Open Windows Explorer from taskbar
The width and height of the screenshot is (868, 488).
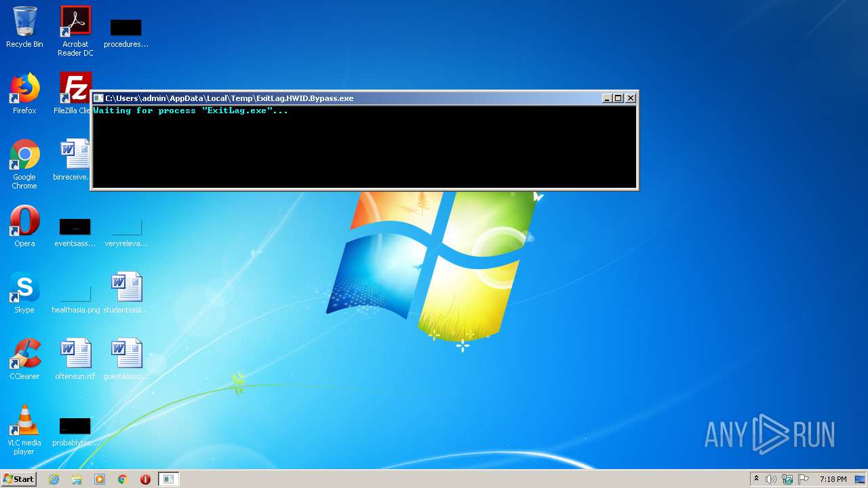click(x=77, y=479)
